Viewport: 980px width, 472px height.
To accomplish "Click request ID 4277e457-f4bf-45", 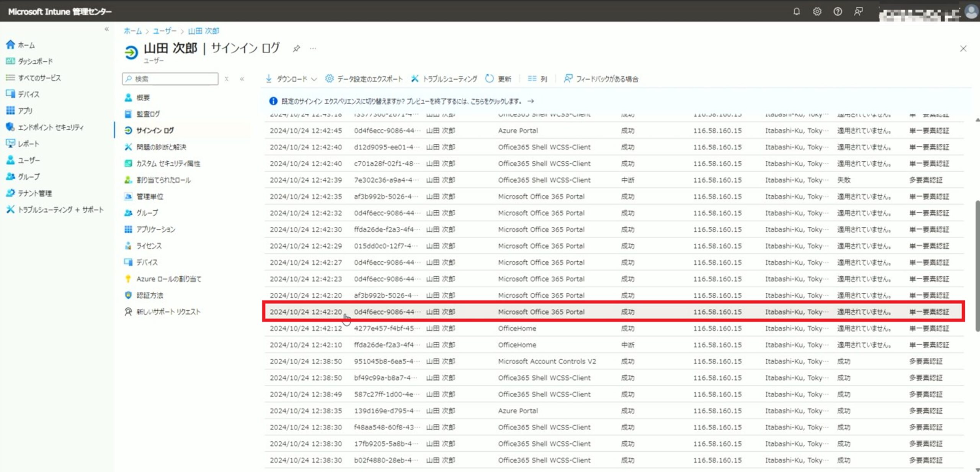I will click(387, 328).
